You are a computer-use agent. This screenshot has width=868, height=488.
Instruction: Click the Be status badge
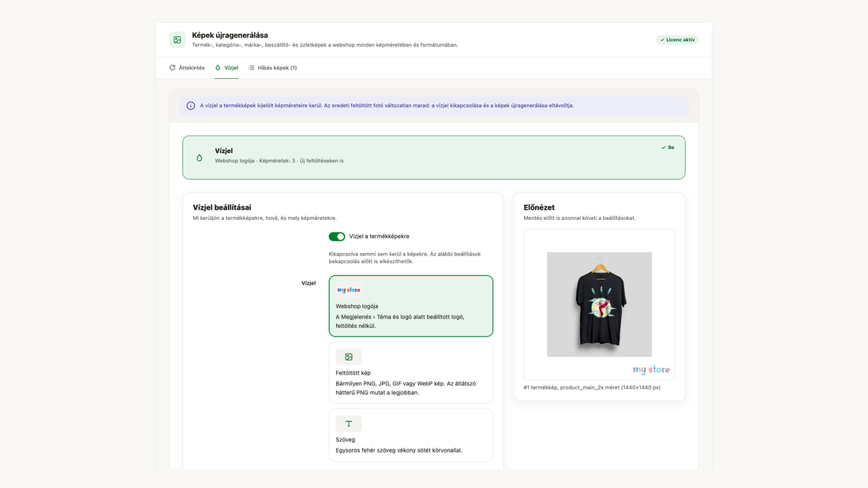[668, 147]
